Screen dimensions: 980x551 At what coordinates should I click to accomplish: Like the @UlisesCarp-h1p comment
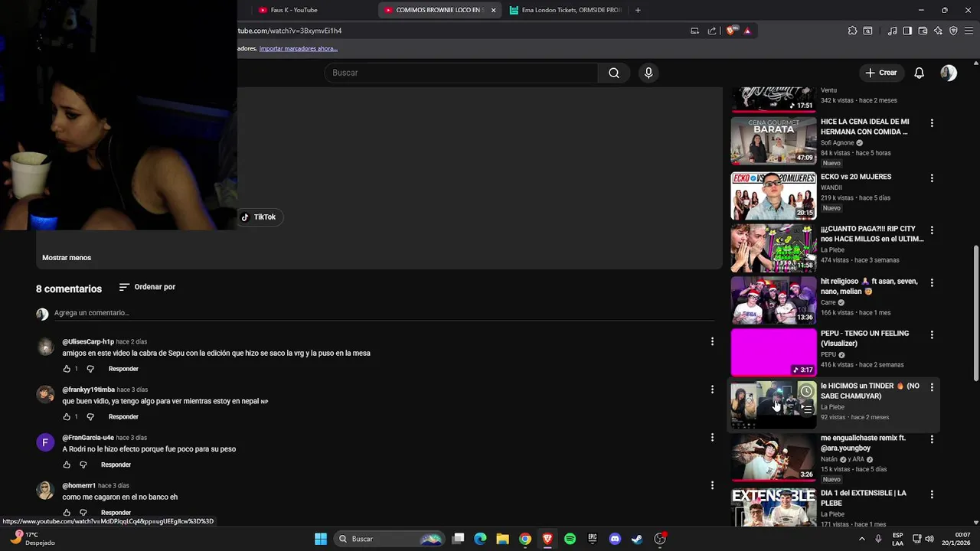tap(67, 369)
